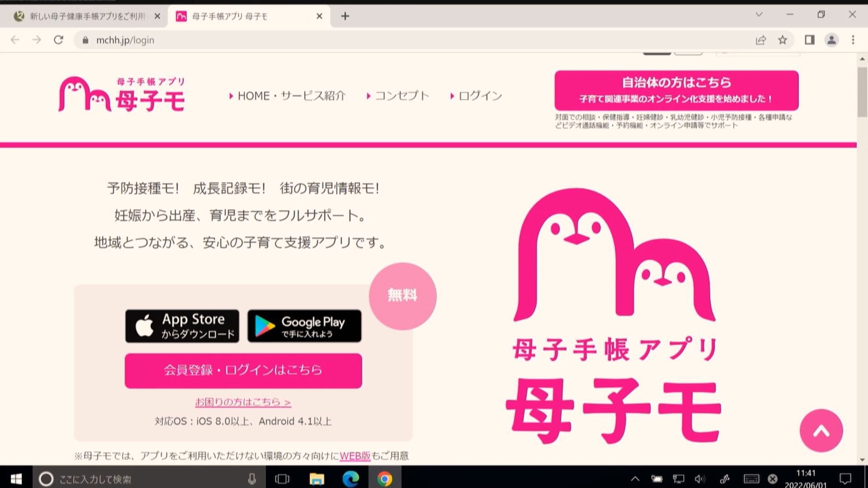Click 会員登録・ログインはこちら button
The image size is (868, 488).
[x=243, y=371]
